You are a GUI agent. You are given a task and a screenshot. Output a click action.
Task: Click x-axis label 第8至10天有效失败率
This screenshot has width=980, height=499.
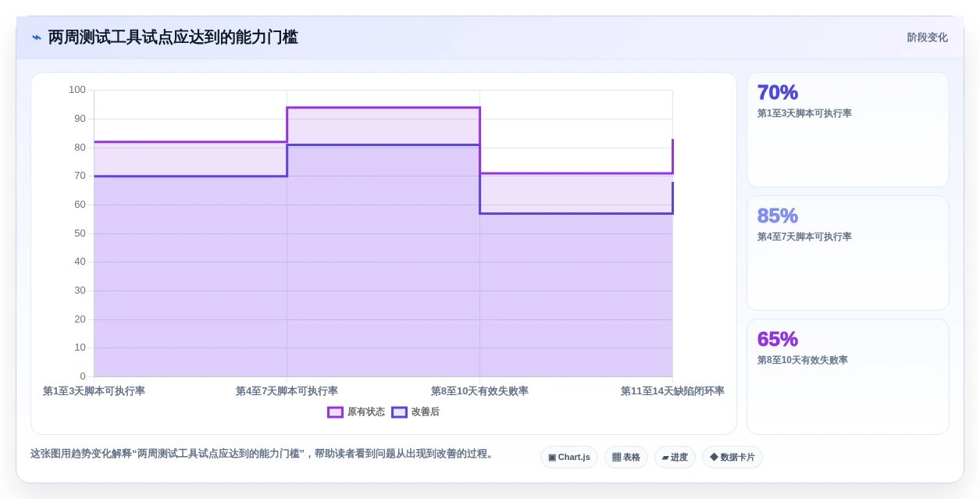pos(479,391)
